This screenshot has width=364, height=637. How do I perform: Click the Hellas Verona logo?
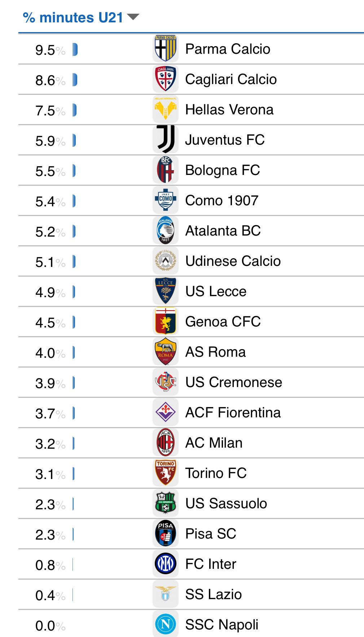click(165, 109)
